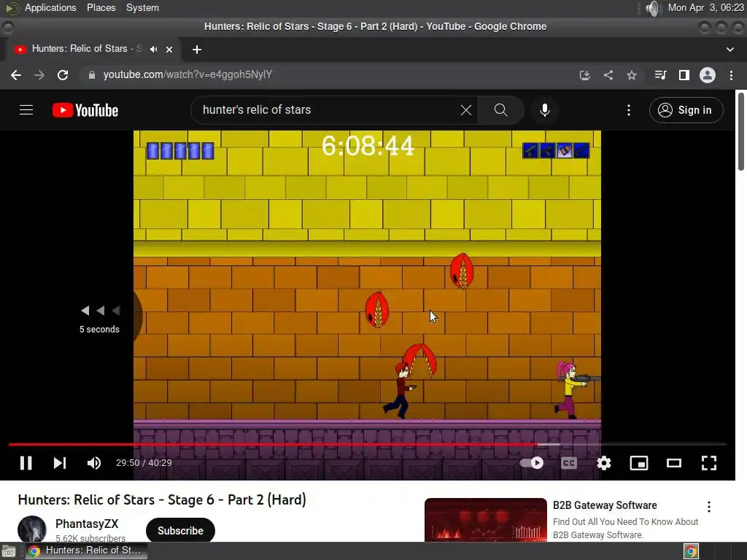The height and width of the screenshot is (560, 747).
Task: Subscribe to PhantasyZX channel
Action: click(x=180, y=531)
